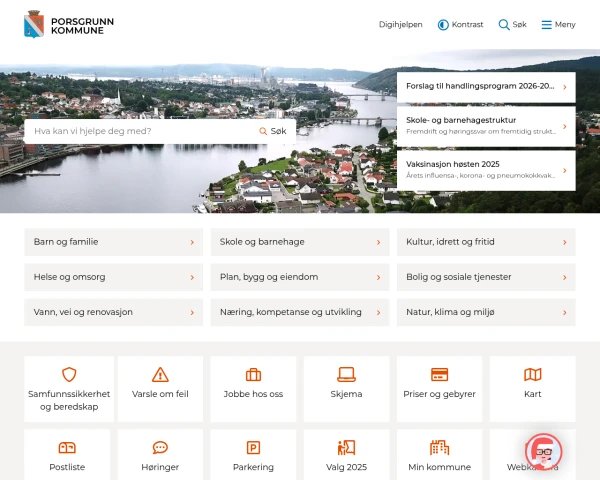Viewport: 600px width, 480px height.
Task: Open the Digihjelpen link
Action: (x=400, y=24)
